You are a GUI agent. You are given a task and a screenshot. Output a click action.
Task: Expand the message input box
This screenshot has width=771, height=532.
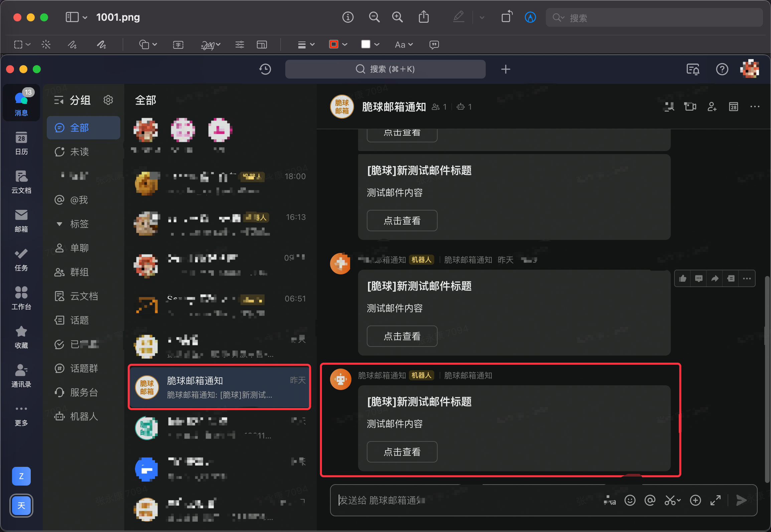click(715, 500)
